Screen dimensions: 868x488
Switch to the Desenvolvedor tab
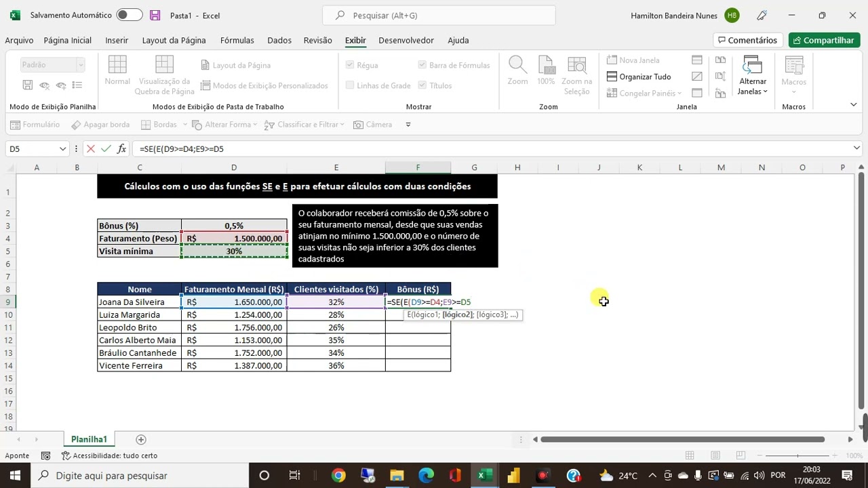406,40
